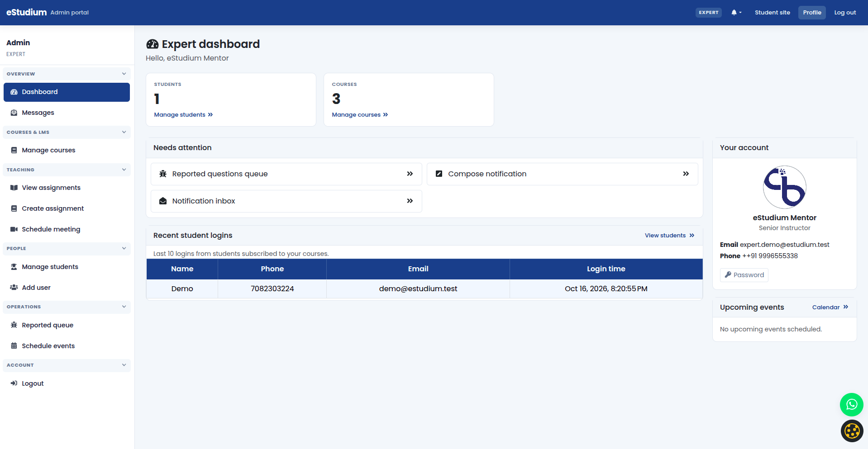Collapse the Overview sidebar section
Screen dimensions: 868x449
click(67, 74)
